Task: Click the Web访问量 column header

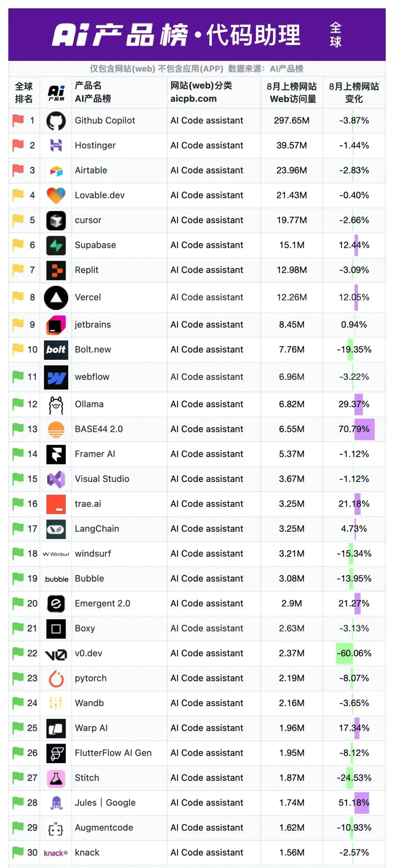Action: (293, 99)
